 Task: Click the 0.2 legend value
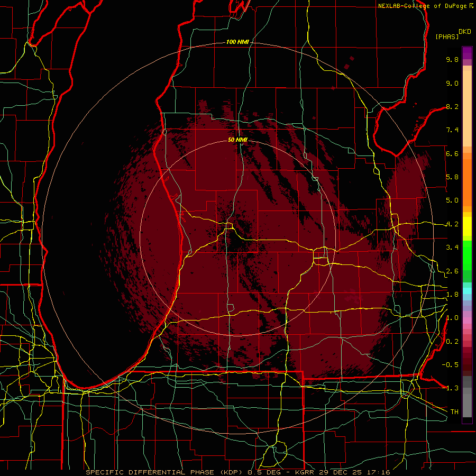pyautogui.click(x=452, y=342)
